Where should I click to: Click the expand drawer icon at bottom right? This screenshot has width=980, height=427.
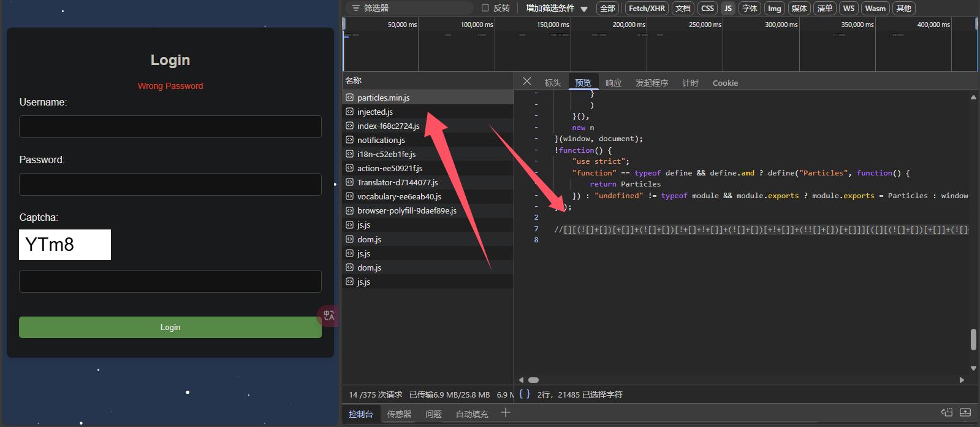965,413
